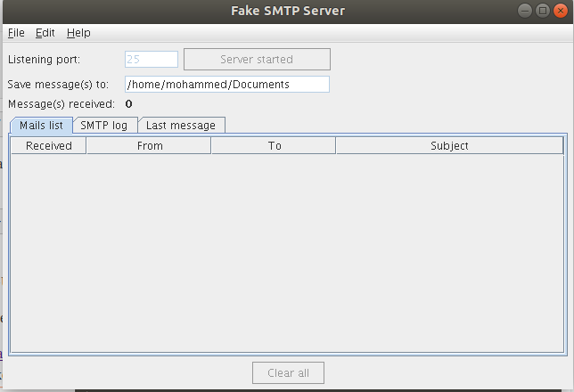574x392 pixels.
Task: Click the Save message(s) to path field
Action: [226, 85]
